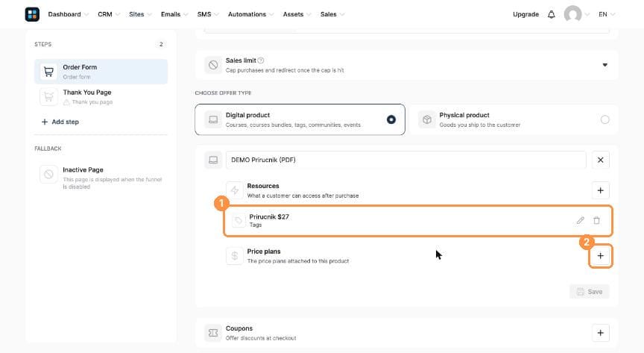Click the Inactive Page disabled icon
Screen dimensions: 644x353
click(x=48, y=174)
